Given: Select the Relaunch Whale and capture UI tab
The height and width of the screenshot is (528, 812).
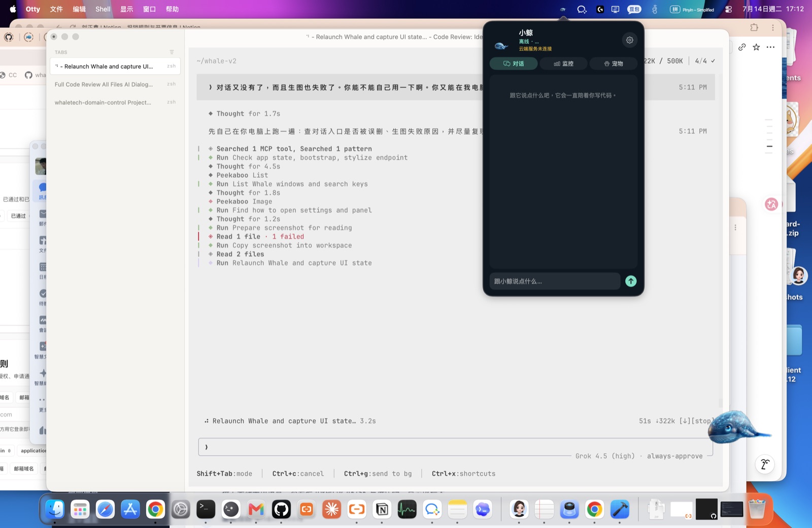Looking at the screenshot, I should 115,67.
